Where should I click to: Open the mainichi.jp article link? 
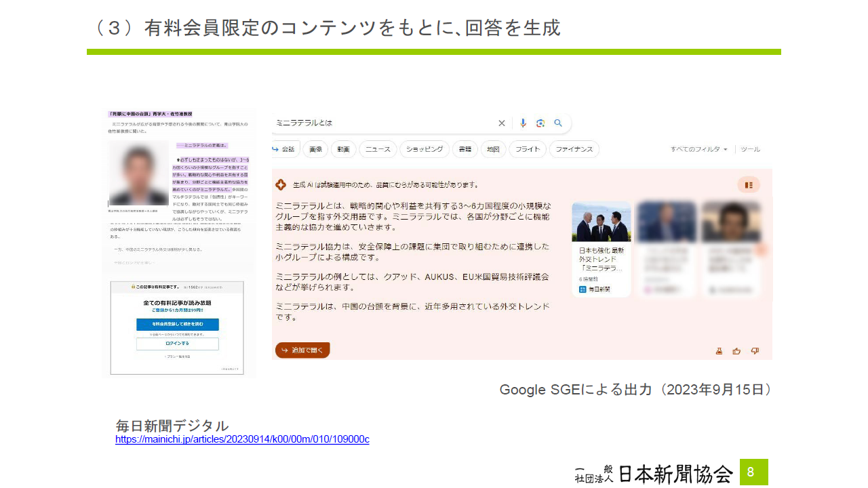[x=242, y=439]
